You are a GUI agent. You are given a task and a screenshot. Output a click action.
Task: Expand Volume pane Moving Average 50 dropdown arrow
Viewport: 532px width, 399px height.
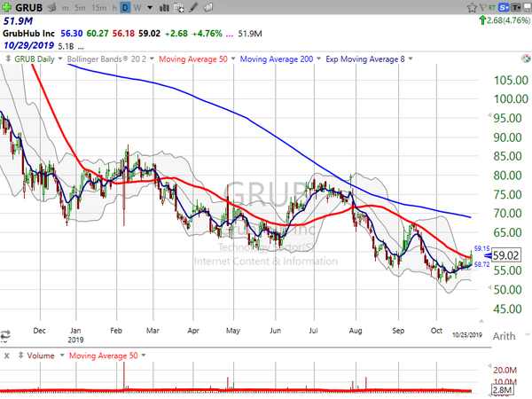click(x=144, y=356)
